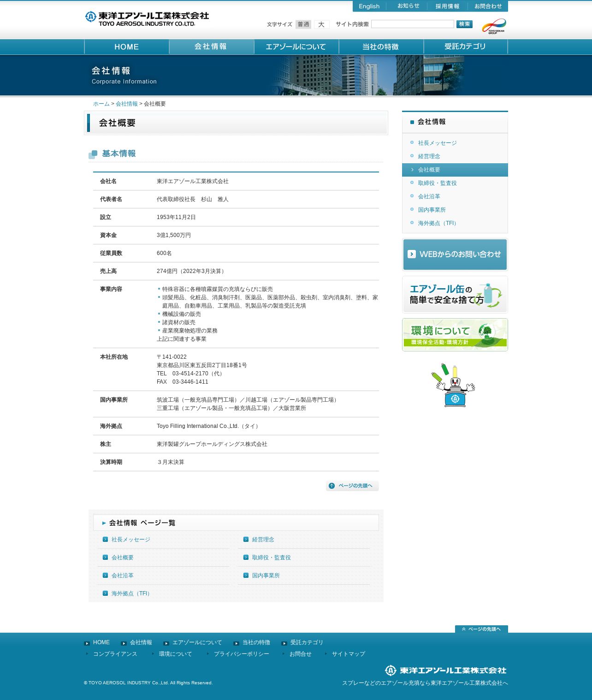Viewport: 592px width, 700px height.
Task: Open 経営理念 in the page list
Action: pyautogui.click(x=263, y=540)
